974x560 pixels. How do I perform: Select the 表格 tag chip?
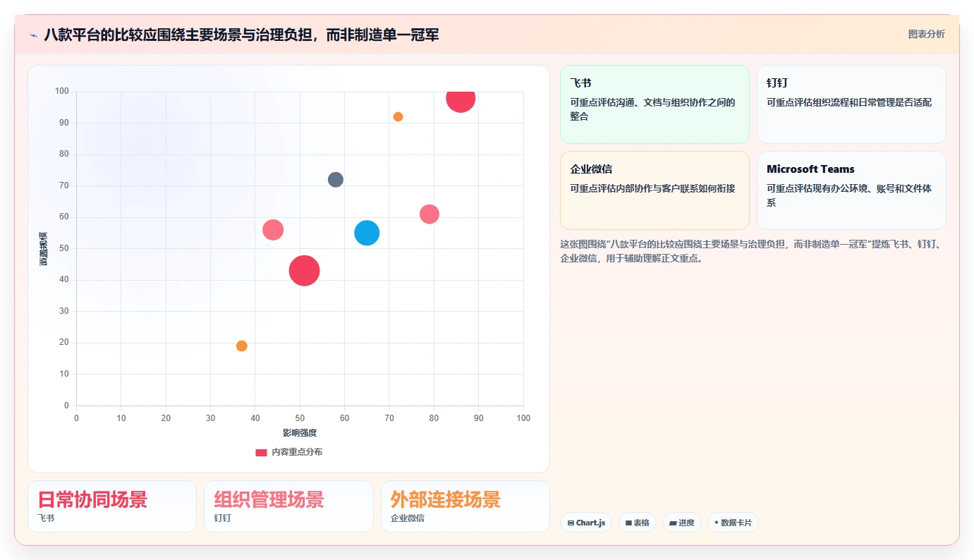click(x=637, y=523)
